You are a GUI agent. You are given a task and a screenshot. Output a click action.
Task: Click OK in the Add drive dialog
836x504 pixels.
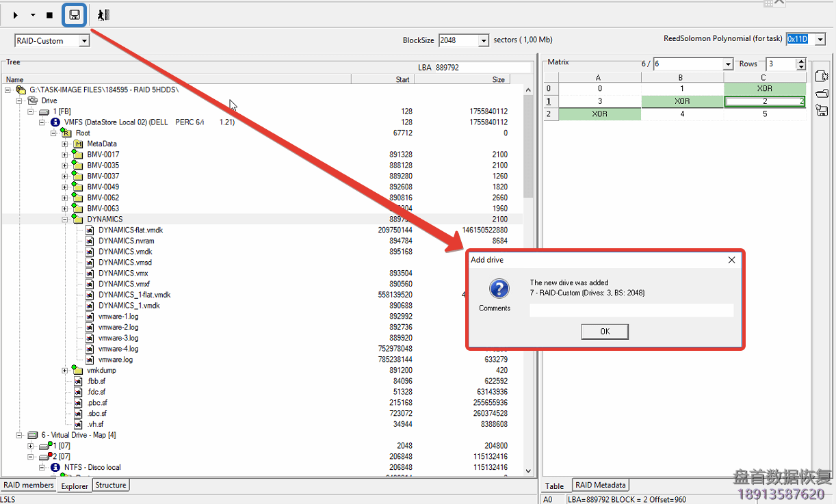click(604, 331)
